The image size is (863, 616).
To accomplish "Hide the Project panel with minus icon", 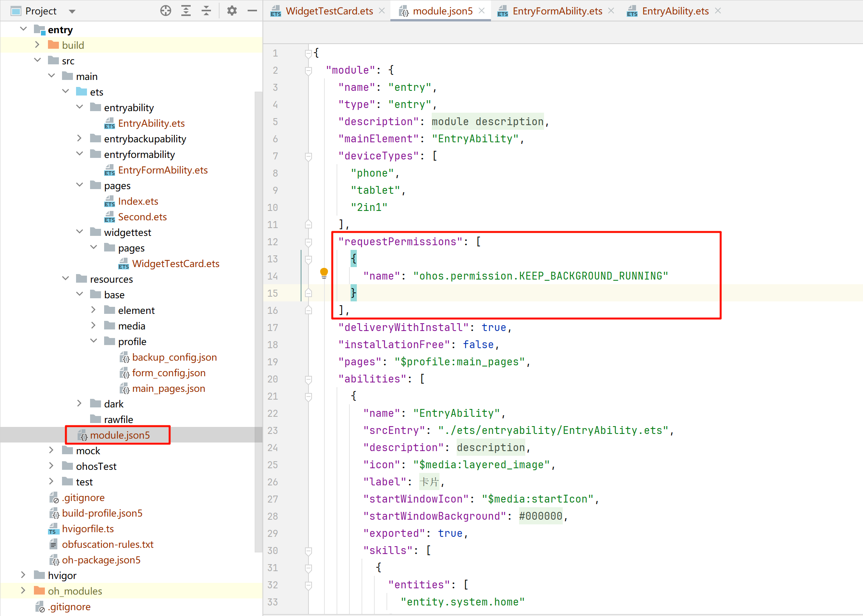I will [252, 11].
